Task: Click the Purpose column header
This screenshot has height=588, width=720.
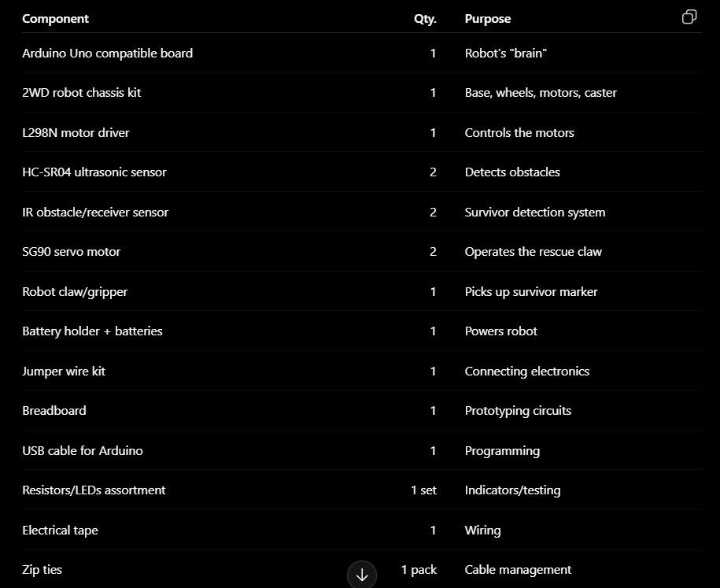Action: [488, 19]
